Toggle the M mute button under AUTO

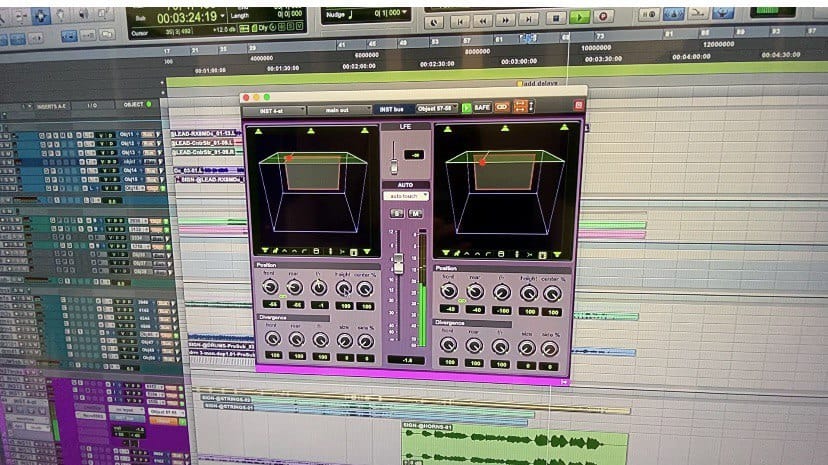point(414,213)
